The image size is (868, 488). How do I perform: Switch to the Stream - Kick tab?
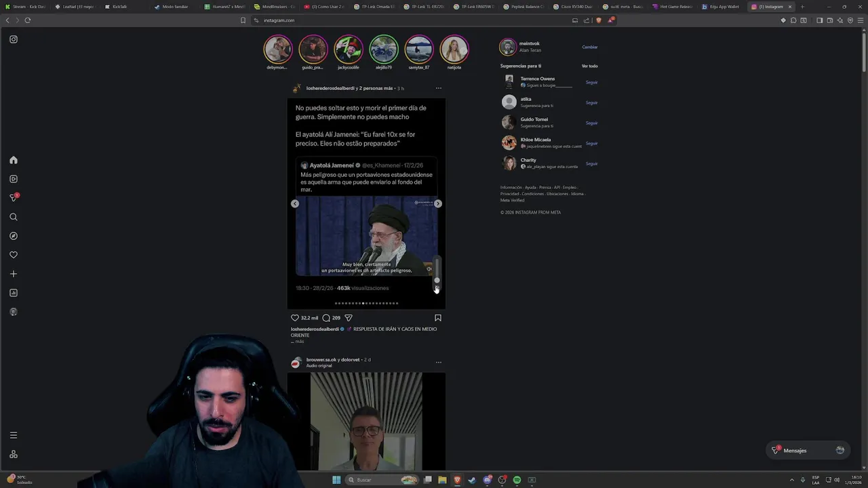coord(26,7)
